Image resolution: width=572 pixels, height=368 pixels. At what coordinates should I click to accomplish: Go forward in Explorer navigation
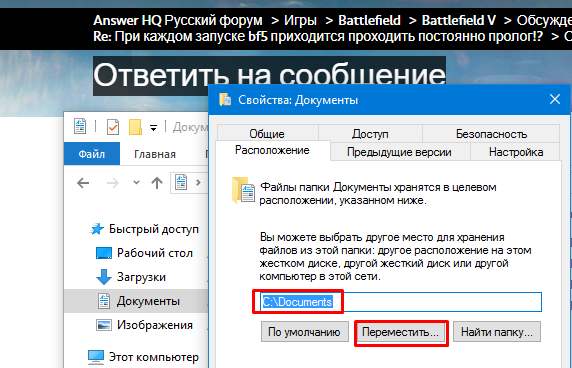point(113,183)
